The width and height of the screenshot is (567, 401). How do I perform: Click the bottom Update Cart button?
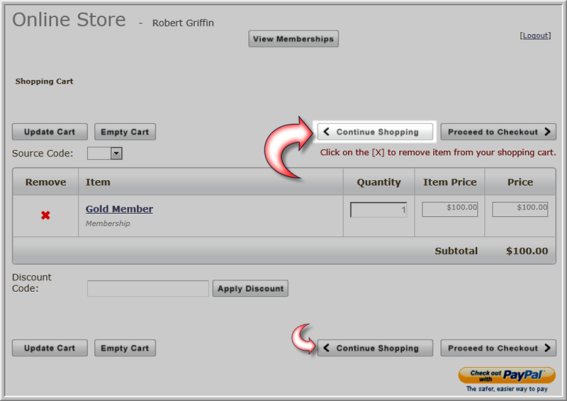point(50,348)
